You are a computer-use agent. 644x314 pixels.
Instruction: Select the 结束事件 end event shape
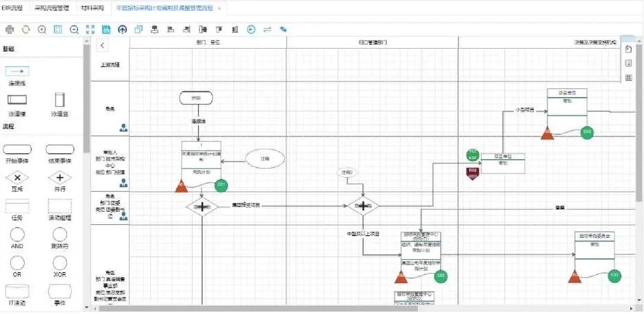tap(60, 149)
